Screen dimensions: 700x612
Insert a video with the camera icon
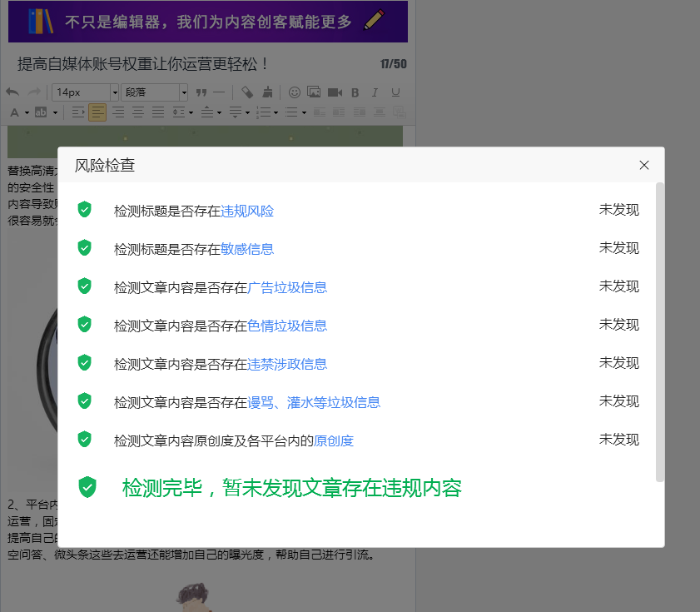point(334,92)
